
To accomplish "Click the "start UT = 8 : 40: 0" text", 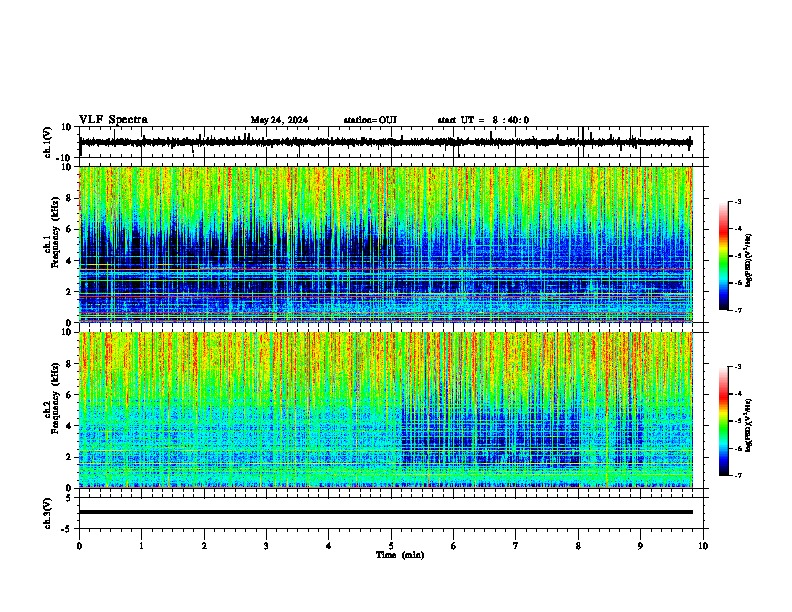I will tap(483, 120).
